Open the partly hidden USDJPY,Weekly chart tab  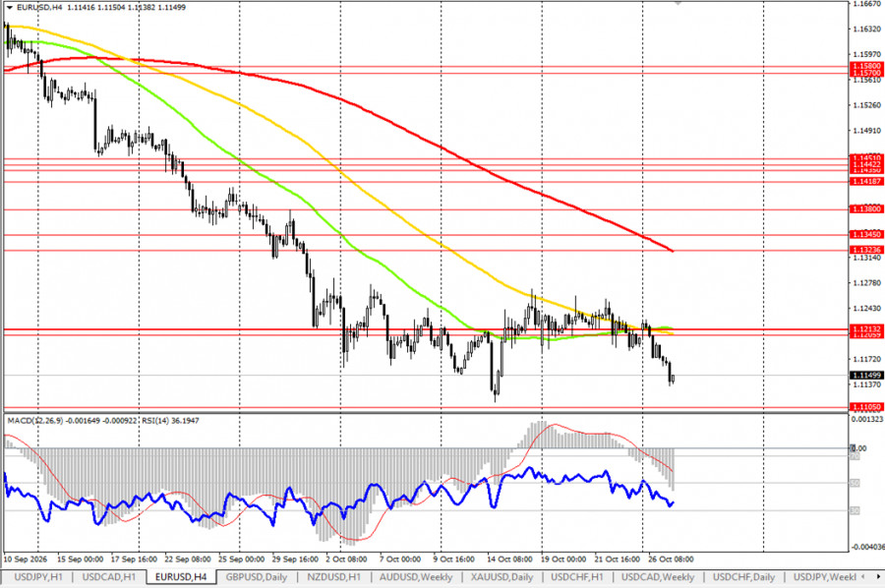825,577
